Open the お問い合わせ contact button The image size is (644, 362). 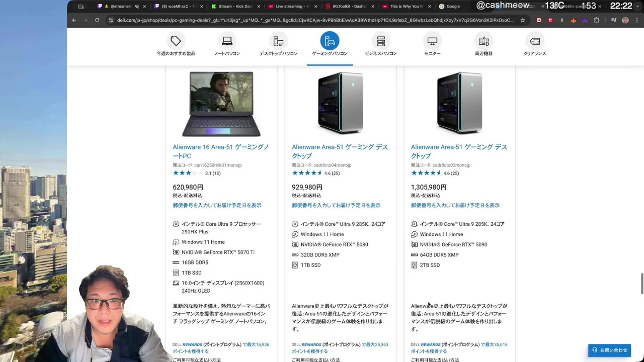609,350
